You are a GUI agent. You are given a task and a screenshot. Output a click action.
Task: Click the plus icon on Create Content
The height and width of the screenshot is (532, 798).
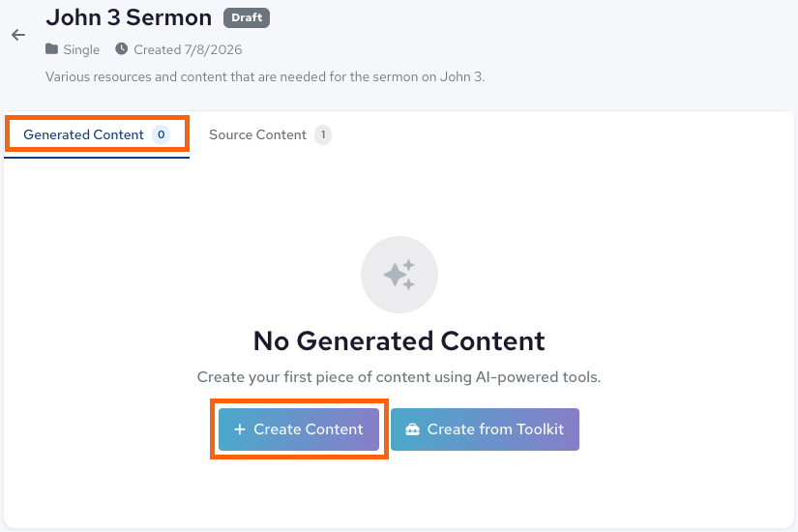click(x=239, y=429)
